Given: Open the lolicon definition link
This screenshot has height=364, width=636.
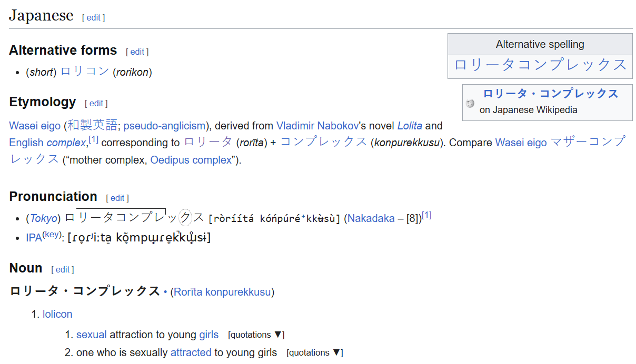Looking at the screenshot, I should pos(57,314).
